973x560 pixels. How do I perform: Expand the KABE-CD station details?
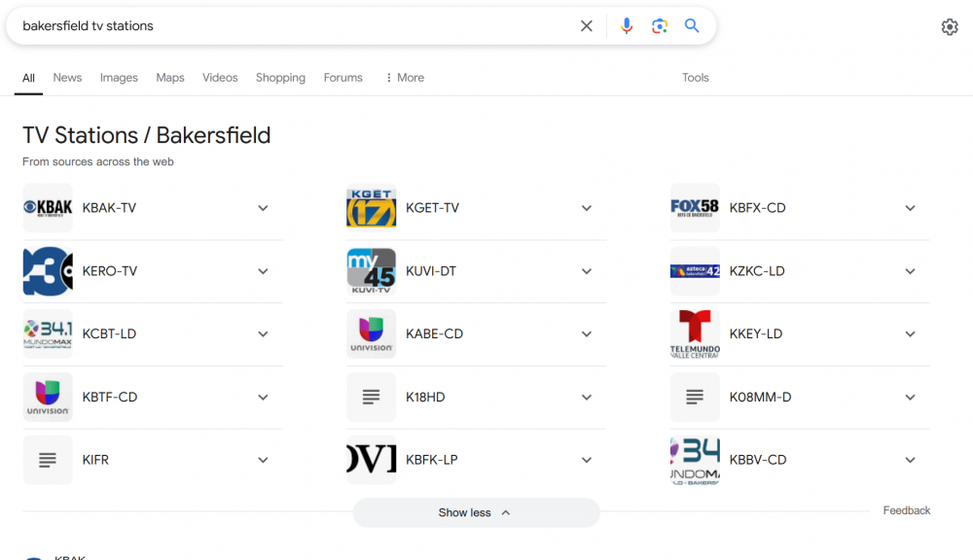(x=587, y=333)
